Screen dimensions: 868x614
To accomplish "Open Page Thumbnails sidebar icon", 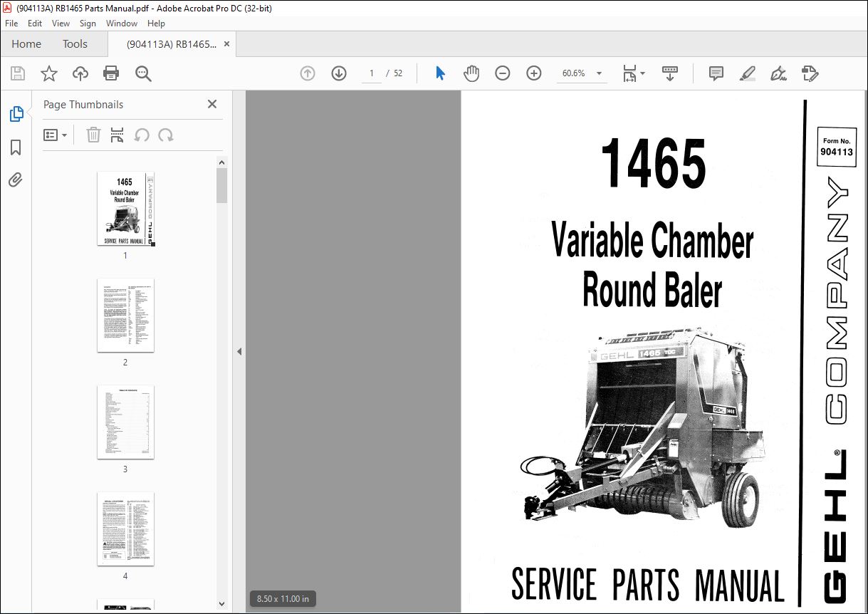I will [x=16, y=114].
